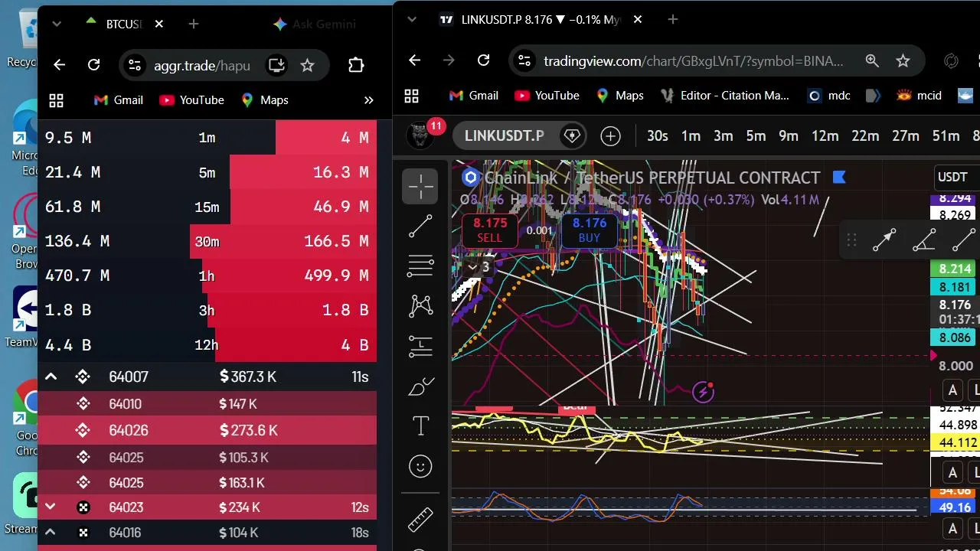The height and width of the screenshot is (551, 980).
Task: Open apps grid in TradingView bookmarks bar
Action: (411, 96)
